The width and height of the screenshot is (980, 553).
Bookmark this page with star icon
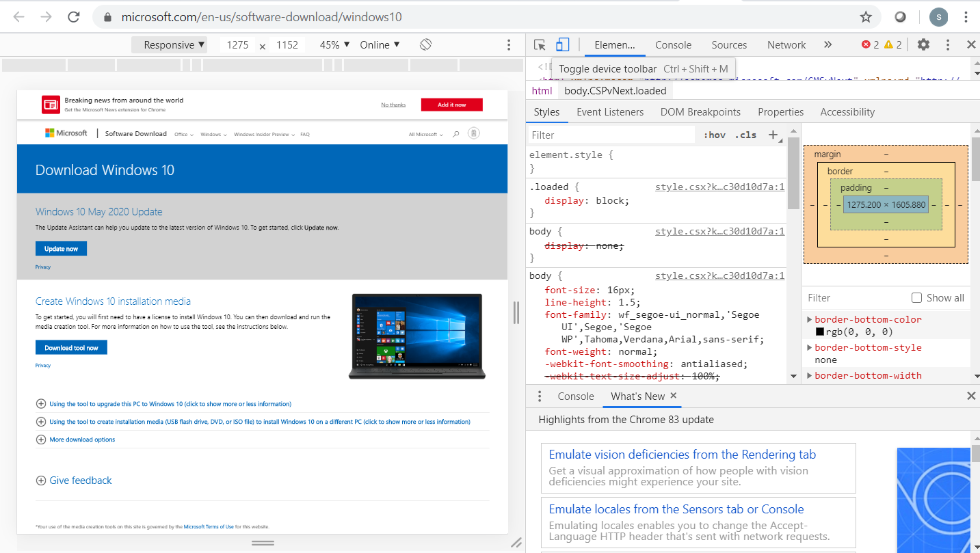866,17
